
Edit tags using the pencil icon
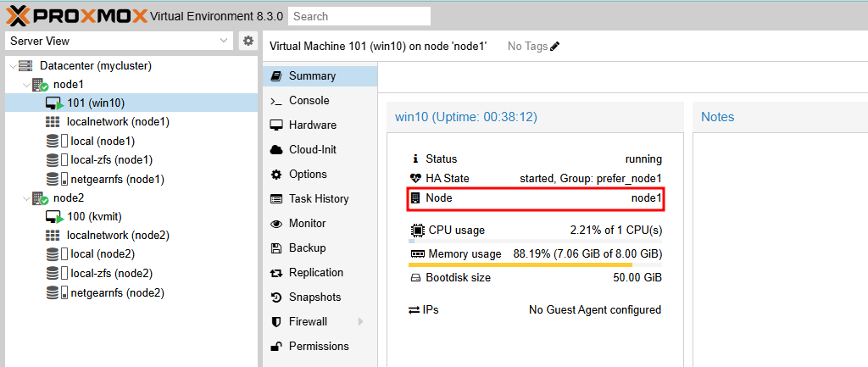(555, 47)
